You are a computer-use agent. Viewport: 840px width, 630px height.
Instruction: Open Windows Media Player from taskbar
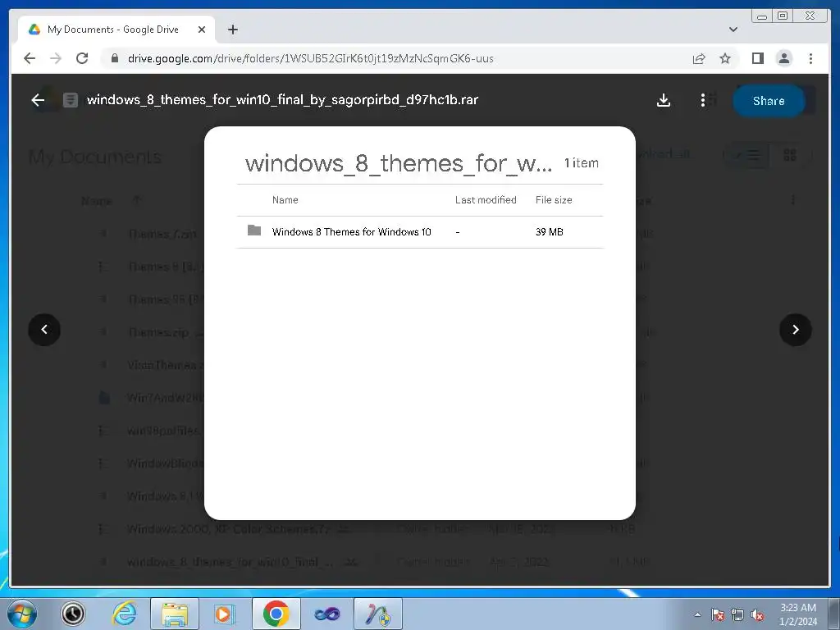[x=224, y=614]
